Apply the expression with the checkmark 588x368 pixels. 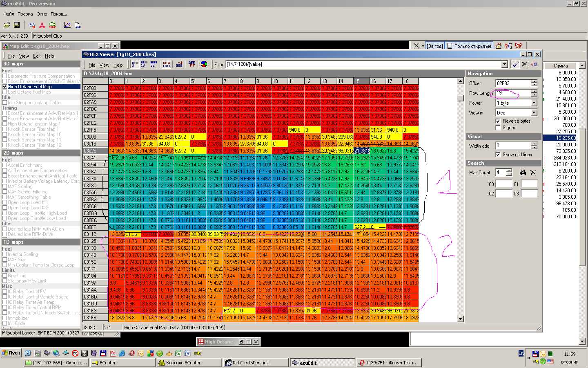tap(515, 64)
